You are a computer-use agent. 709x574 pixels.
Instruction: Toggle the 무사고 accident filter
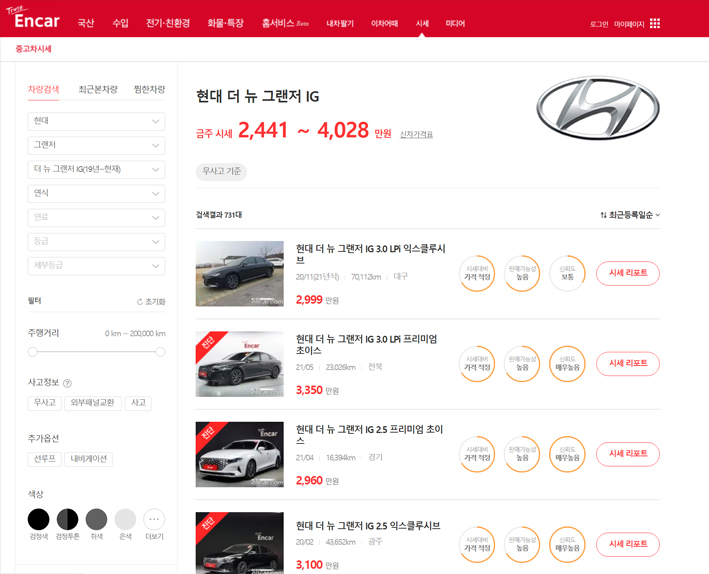click(x=44, y=403)
